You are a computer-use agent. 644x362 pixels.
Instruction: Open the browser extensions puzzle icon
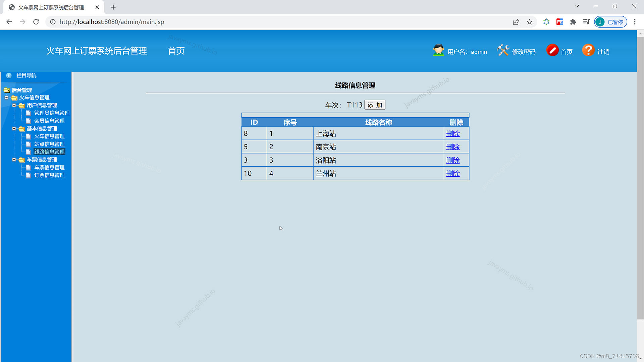pos(573,22)
